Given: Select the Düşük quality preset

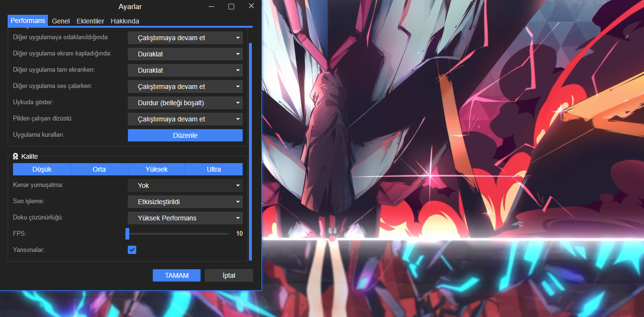Looking at the screenshot, I should (x=42, y=169).
